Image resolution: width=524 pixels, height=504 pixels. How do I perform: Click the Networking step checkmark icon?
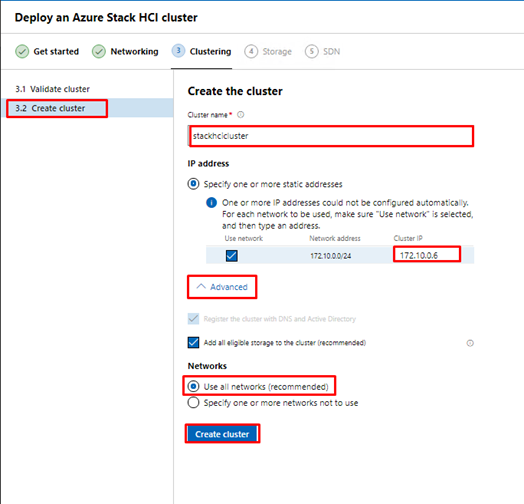99,51
